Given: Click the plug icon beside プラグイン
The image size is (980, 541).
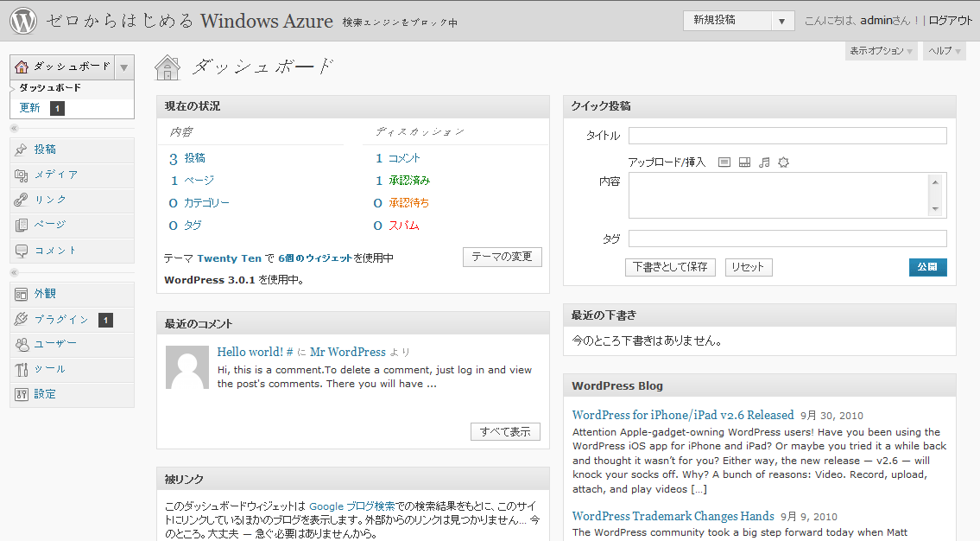Looking at the screenshot, I should click(x=22, y=319).
